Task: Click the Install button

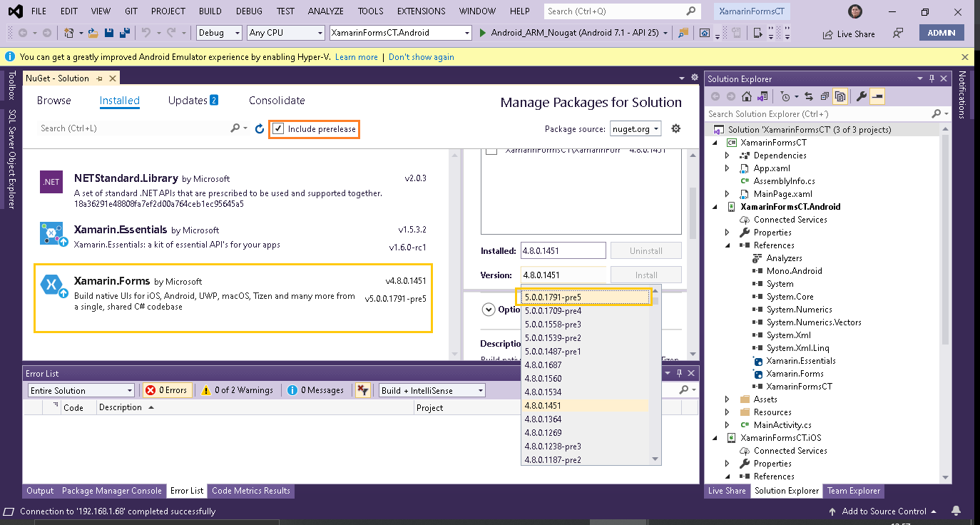Action: click(x=646, y=275)
